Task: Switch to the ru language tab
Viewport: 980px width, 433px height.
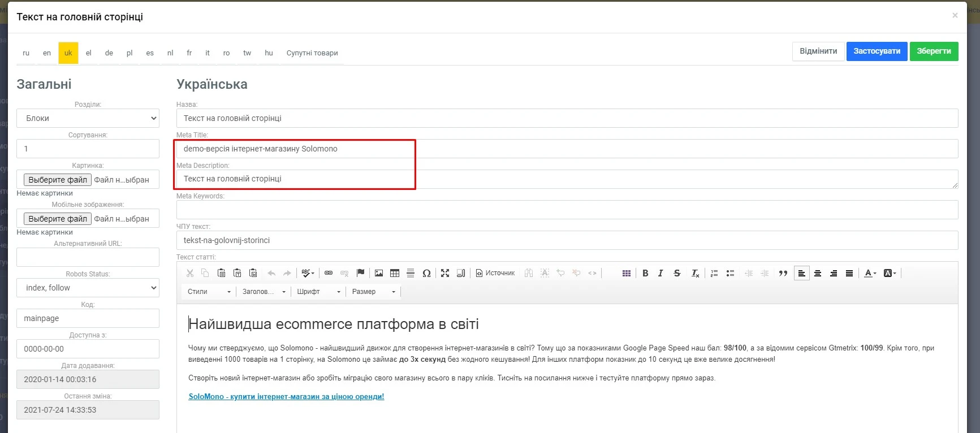Action: [x=26, y=53]
